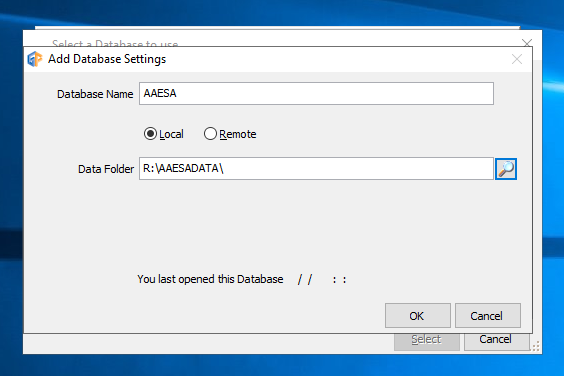Click Cancel in the background database window
Screen dimensions: 564x376
pos(496,341)
